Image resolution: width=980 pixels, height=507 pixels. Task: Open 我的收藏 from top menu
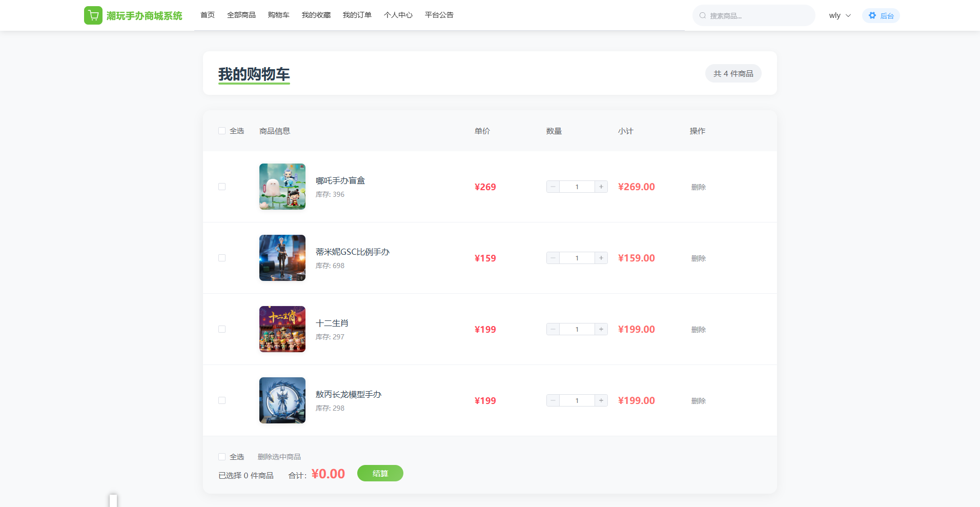[x=316, y=15]
